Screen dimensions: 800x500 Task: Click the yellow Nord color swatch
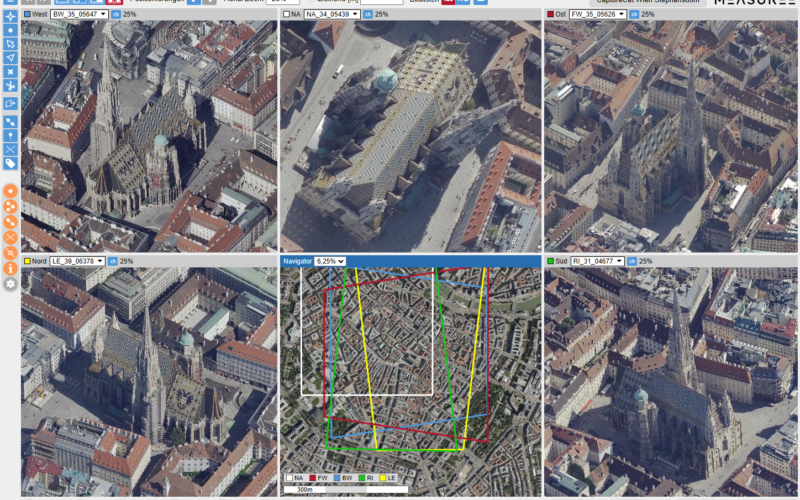pos(28,261)
